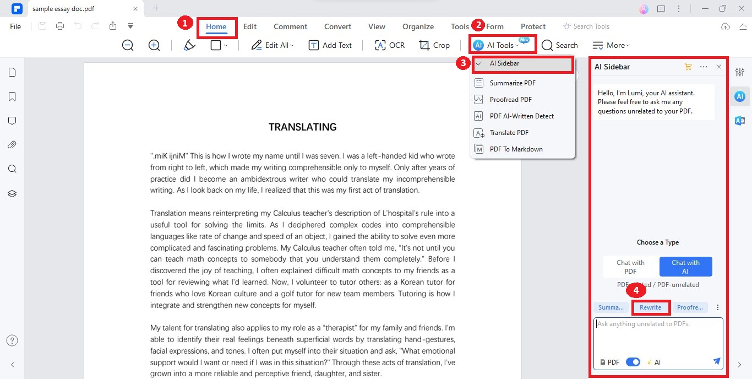Viewport: 752px width, 379px height.
Task: Select the rectangle shape tool
Action: (216, 45)
